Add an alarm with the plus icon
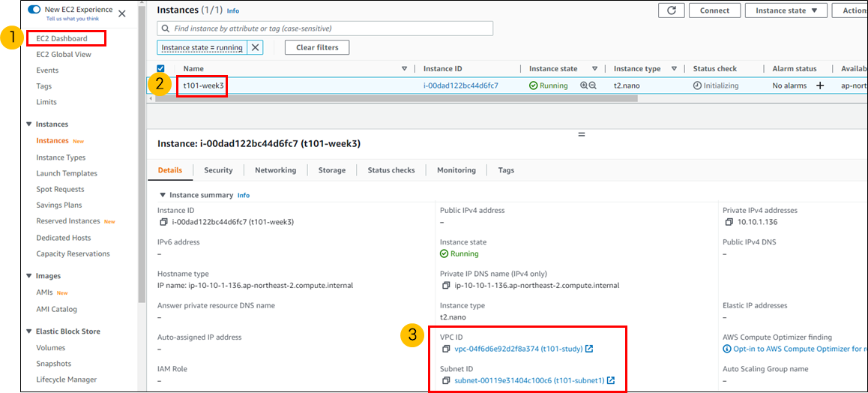Screen dimensions: 868x393 (820, 85)
